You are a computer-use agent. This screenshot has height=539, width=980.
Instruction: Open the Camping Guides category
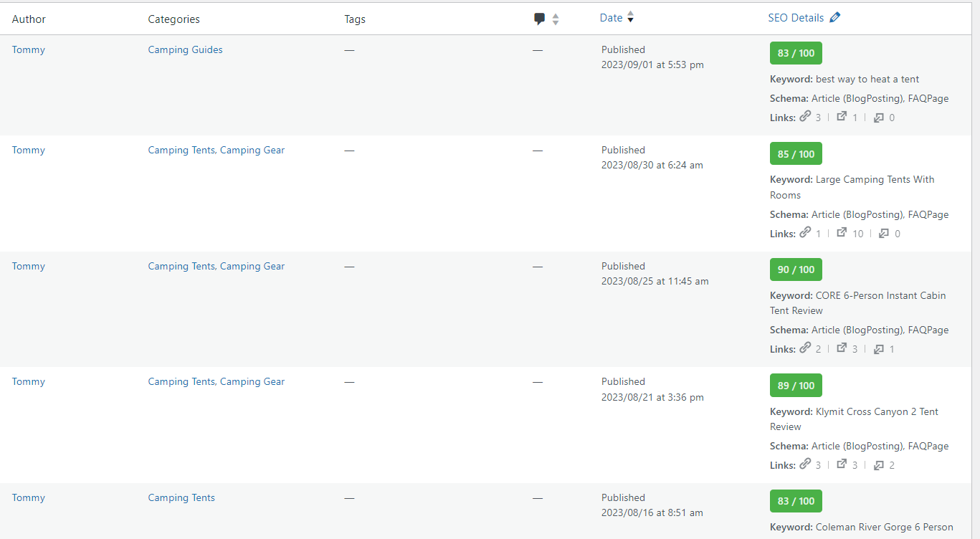click(x=185, y=49)
